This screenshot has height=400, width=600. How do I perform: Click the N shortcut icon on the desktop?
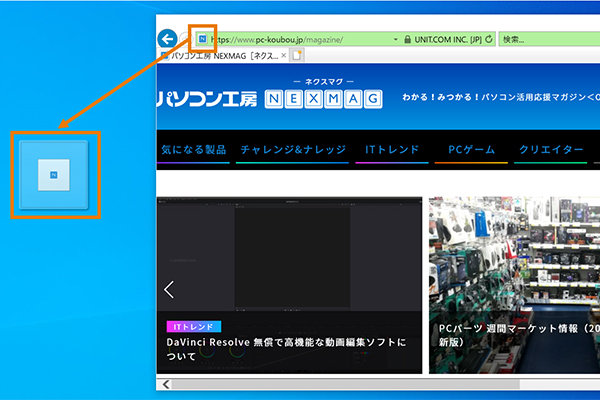tap(54, 175)
